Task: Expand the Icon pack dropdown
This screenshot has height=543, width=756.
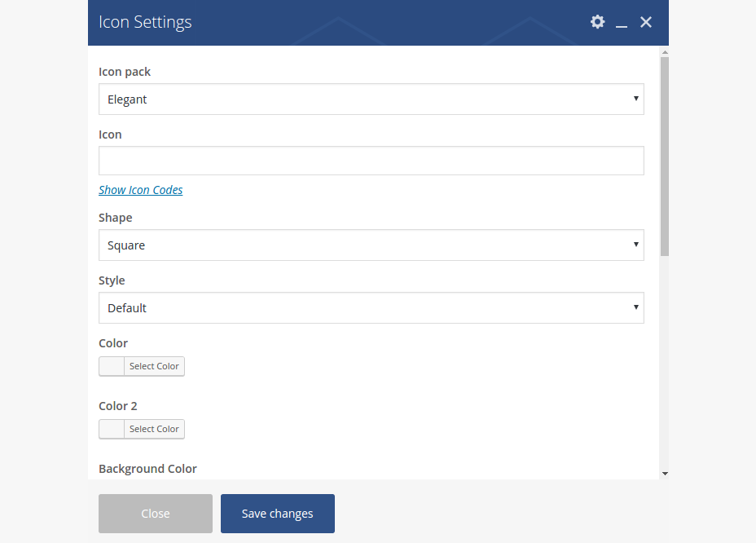Action: tap(371, 99)
